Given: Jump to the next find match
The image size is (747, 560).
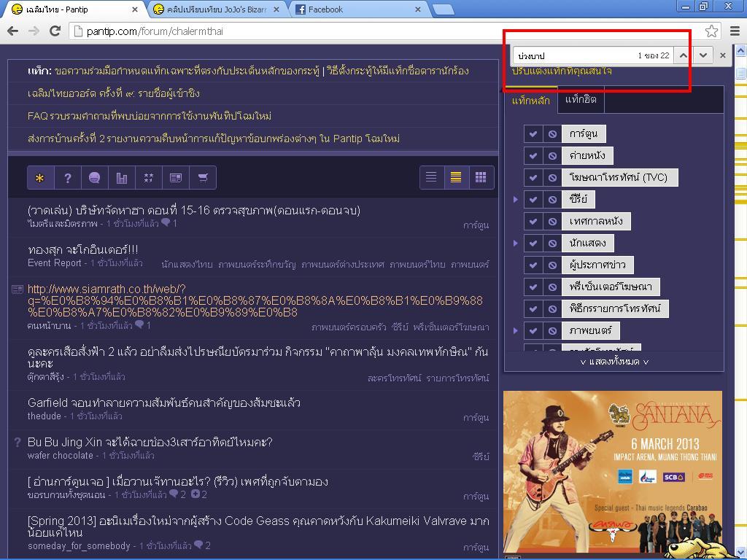Looking at the screenshot, I should 703,55.
